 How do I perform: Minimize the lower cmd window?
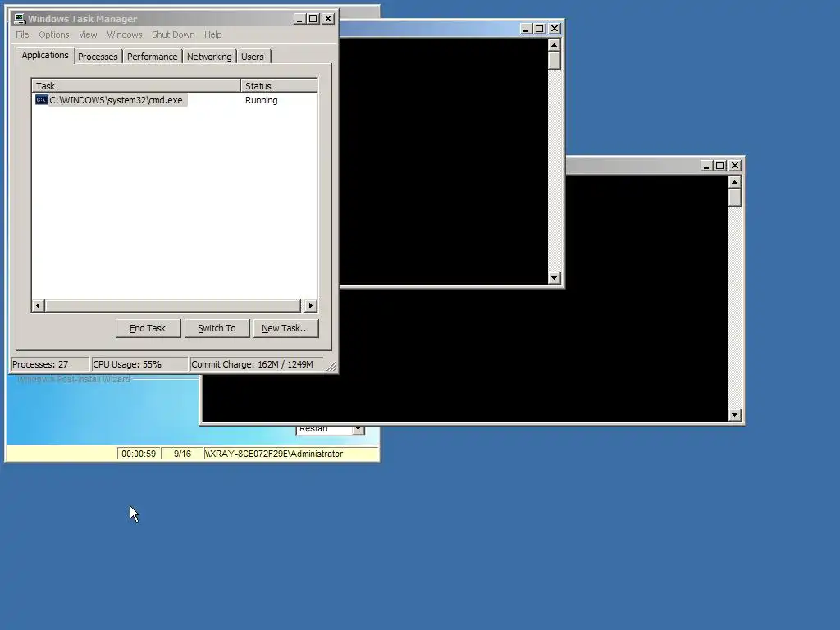(x=706, y=166)
